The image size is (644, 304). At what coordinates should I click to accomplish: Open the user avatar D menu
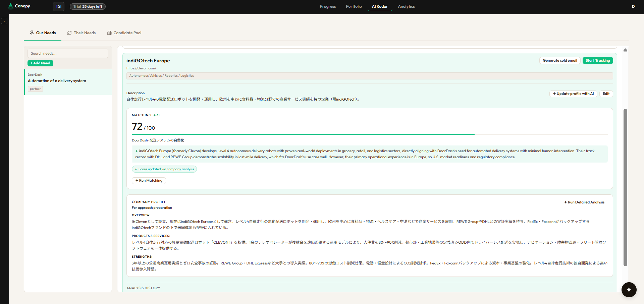633,6
